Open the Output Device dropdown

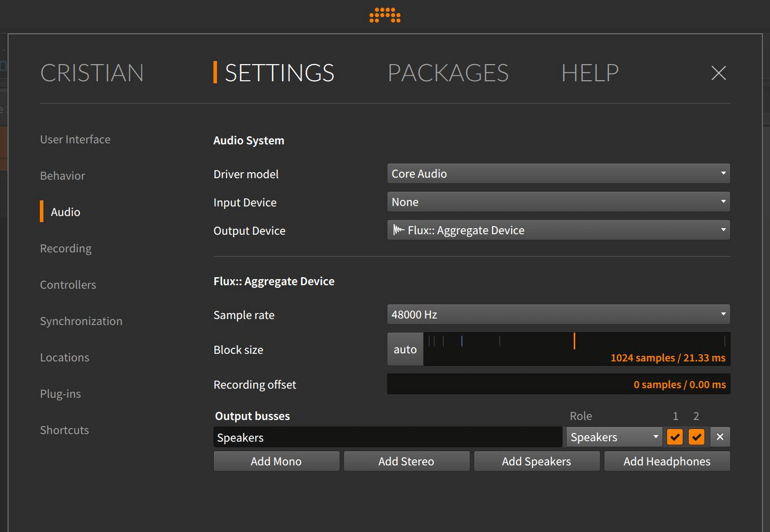(558, 230)
